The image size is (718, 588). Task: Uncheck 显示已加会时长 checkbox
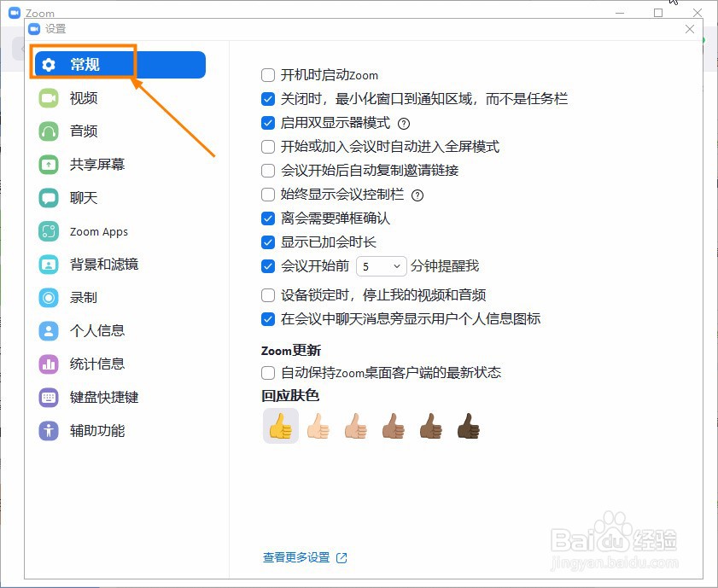(268, 242)
